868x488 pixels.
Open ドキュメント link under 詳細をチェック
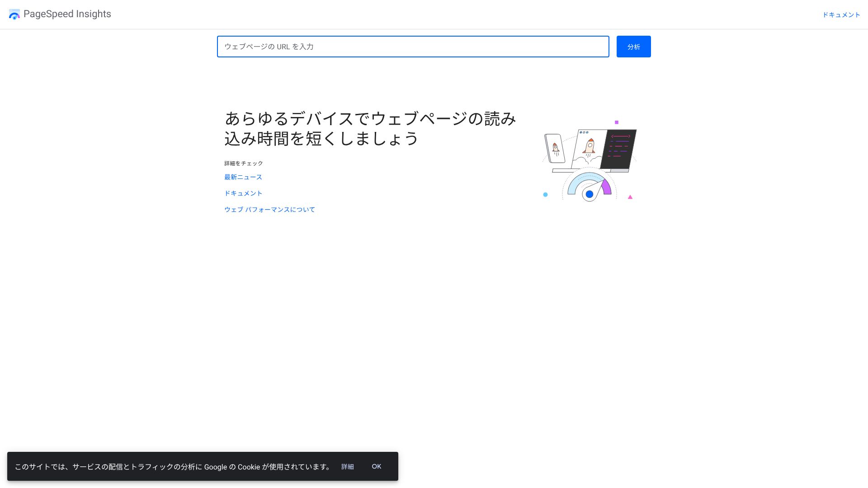[243, 193]
